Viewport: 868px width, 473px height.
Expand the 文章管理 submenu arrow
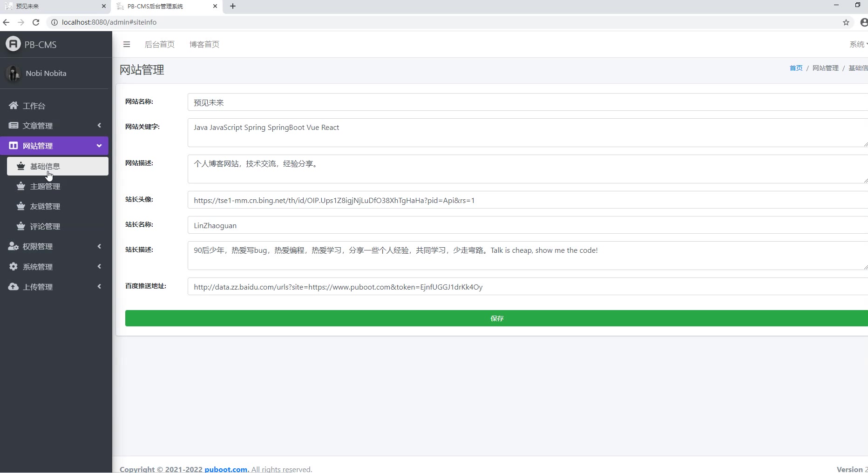[99, 125]
